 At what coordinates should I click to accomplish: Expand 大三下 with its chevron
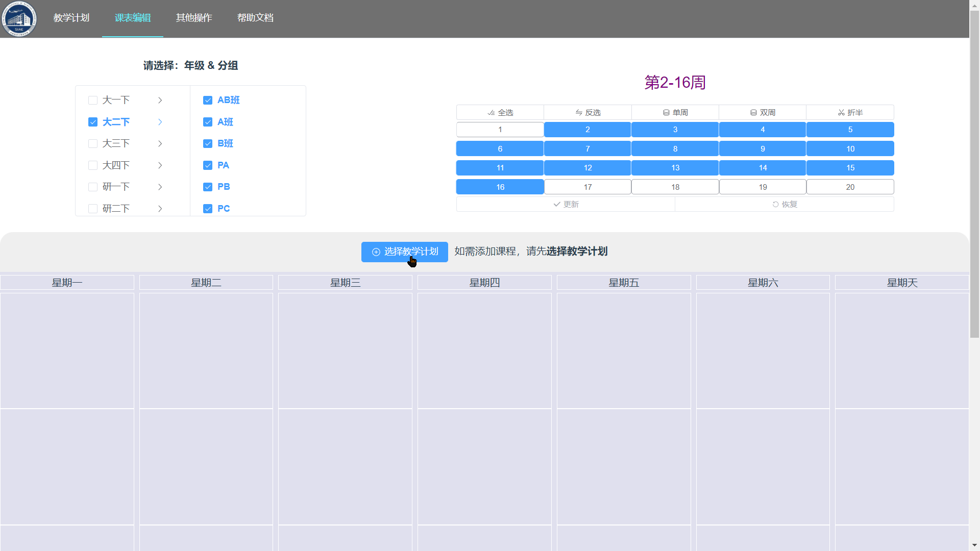160,144
